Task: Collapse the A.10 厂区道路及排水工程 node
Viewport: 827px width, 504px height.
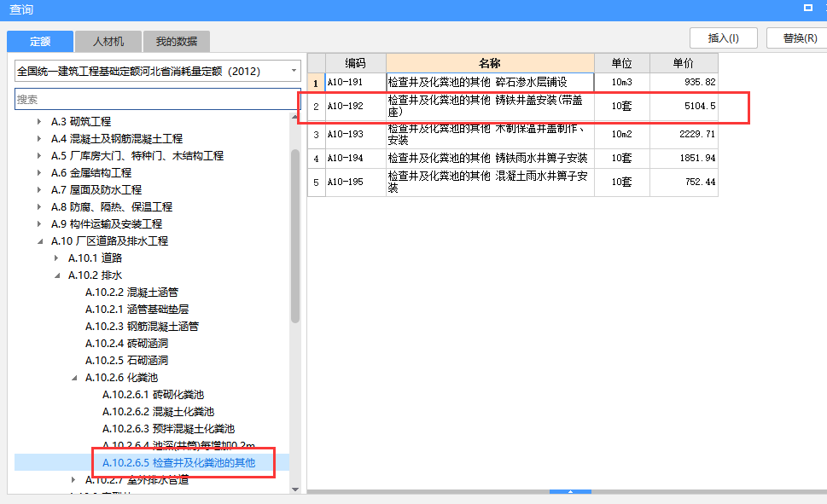Action: (40, 241)
